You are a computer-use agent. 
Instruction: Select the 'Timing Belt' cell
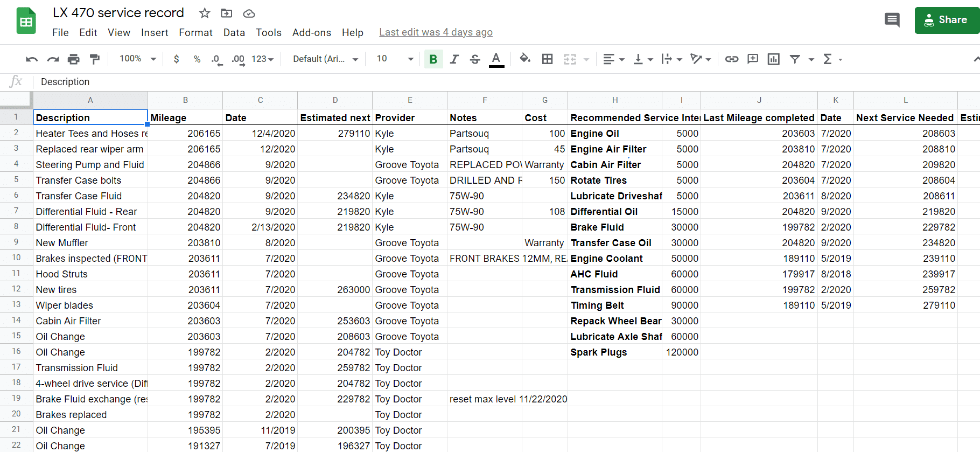(615, 305)
